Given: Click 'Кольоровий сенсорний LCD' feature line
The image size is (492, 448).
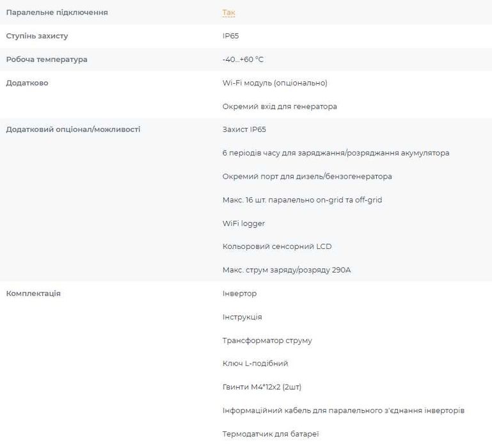Looking at the screenshot, I should [x=277, y=246].
